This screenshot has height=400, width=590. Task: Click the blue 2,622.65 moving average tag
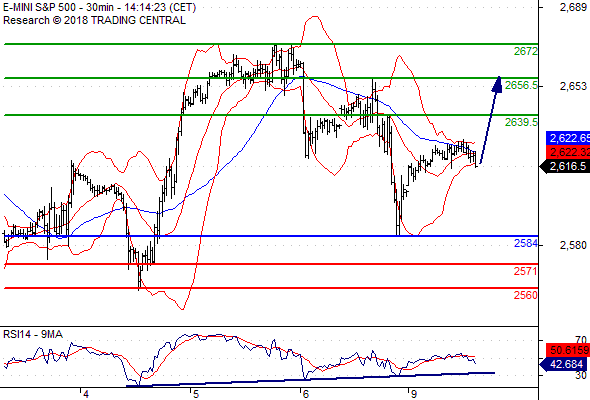[568, 138]
